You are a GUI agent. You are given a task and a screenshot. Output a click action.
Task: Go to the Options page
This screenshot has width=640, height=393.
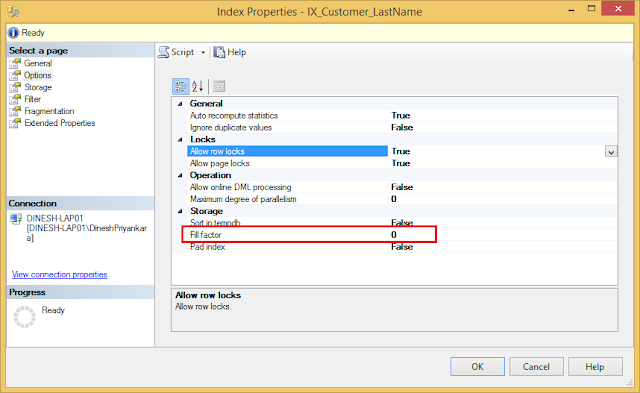(38, 75)
